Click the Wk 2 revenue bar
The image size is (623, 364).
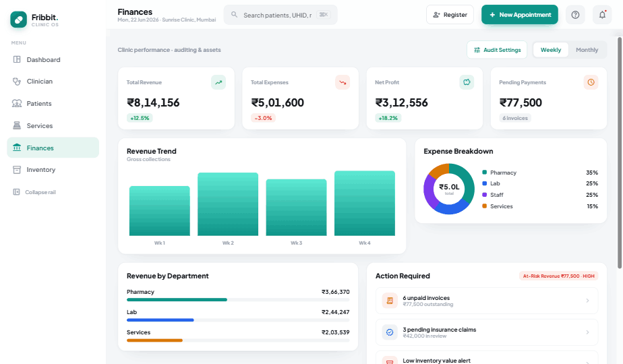point(228,204)
